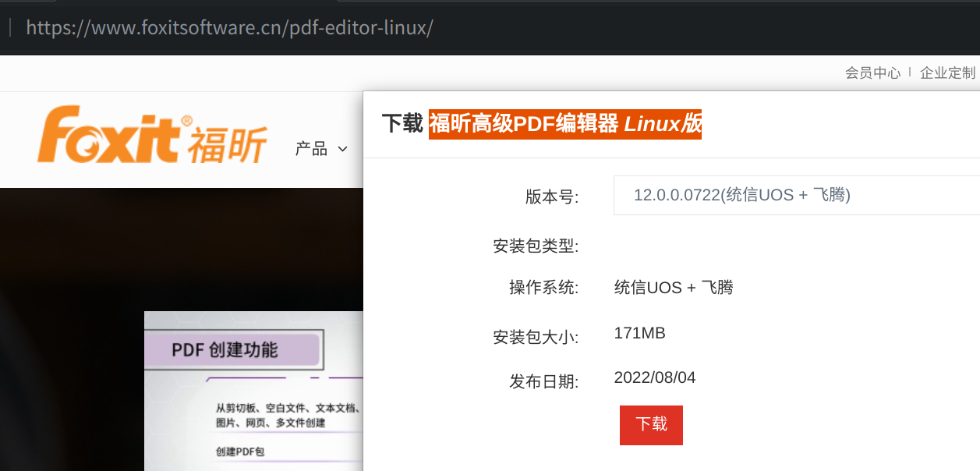Click the 安装包类型 label
Screen dimensions: 980x471
[x=536, y=246]
